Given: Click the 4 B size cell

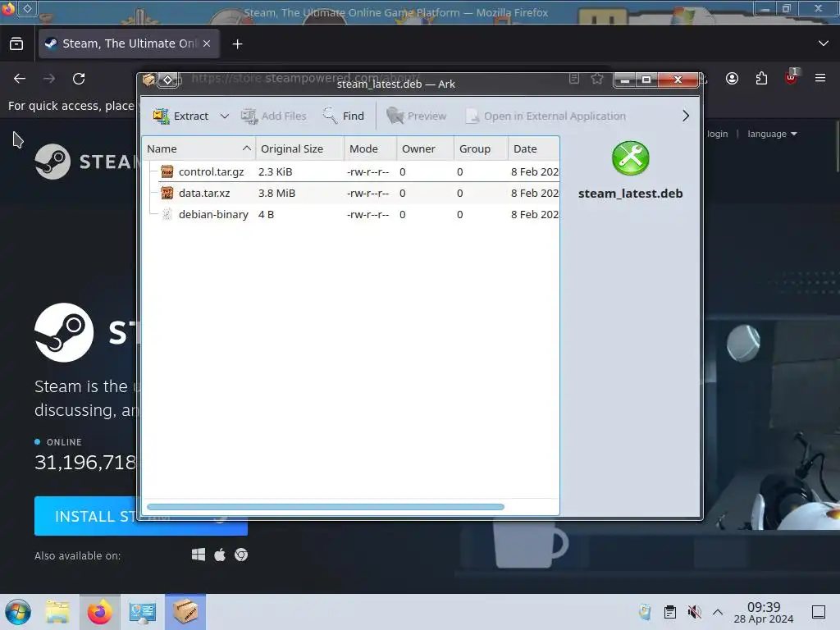Looking at the screenshot, I should tap(266, 214).
